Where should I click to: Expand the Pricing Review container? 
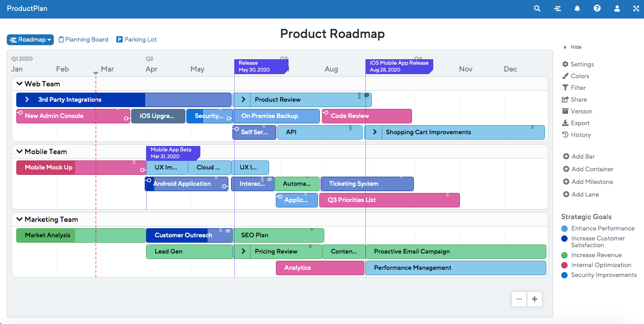pyautogui.click(x=243, y=251)
